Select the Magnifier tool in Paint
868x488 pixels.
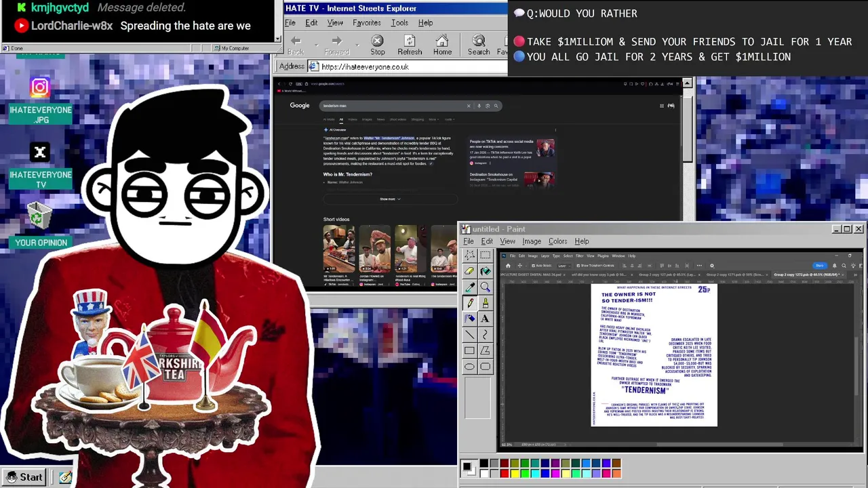point(485,287)
